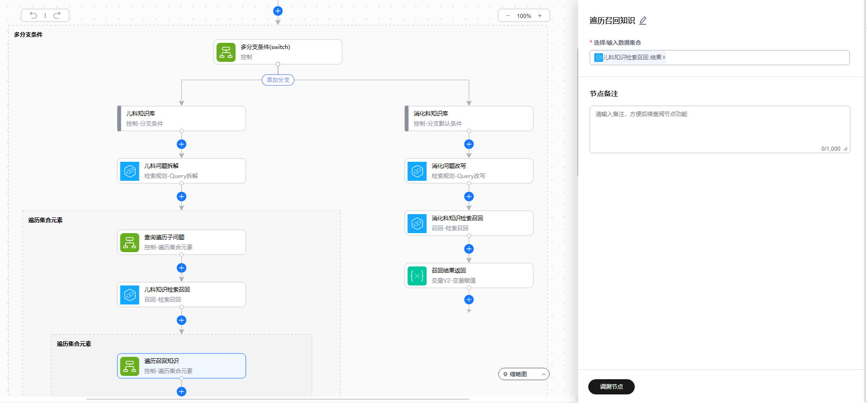Select the 消化科知识检索召回 node

469,223
